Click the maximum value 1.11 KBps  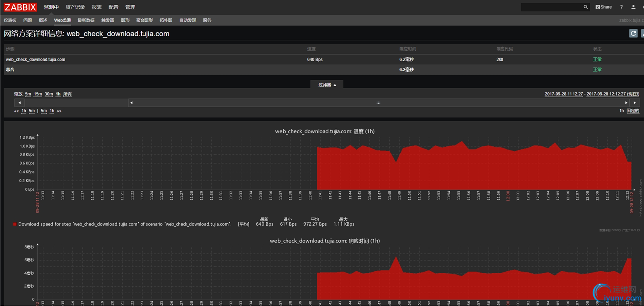[344, 224]
